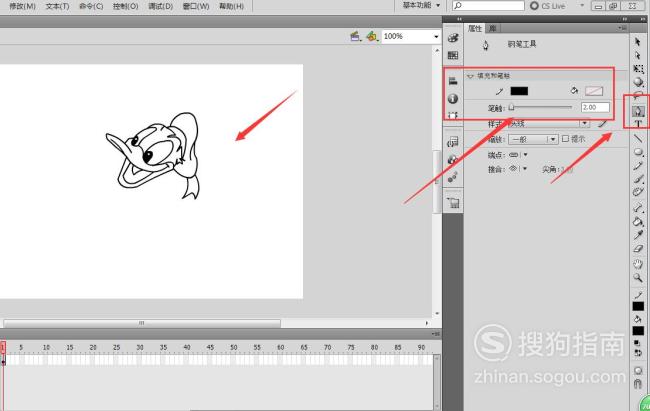Switch to the 库 library tab
650x411 pixels.
[492, 28]
